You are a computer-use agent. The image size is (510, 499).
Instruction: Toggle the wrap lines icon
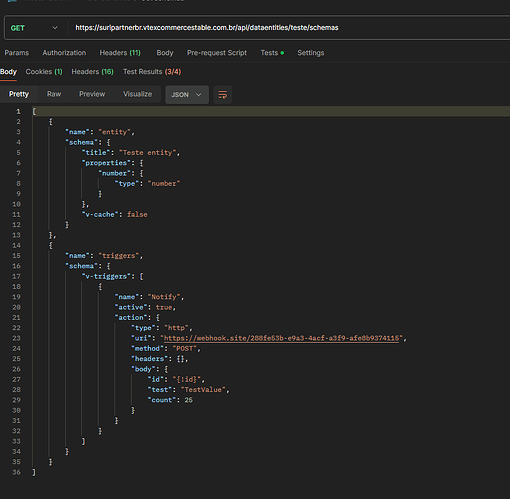[223, 95]
